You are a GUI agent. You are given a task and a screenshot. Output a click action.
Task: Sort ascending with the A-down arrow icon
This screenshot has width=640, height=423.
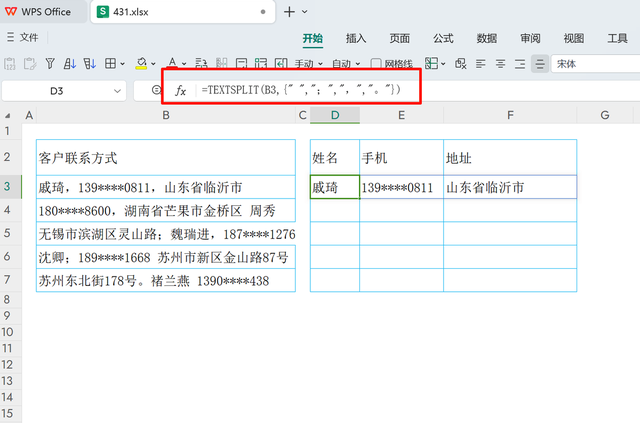click(70, 64)
